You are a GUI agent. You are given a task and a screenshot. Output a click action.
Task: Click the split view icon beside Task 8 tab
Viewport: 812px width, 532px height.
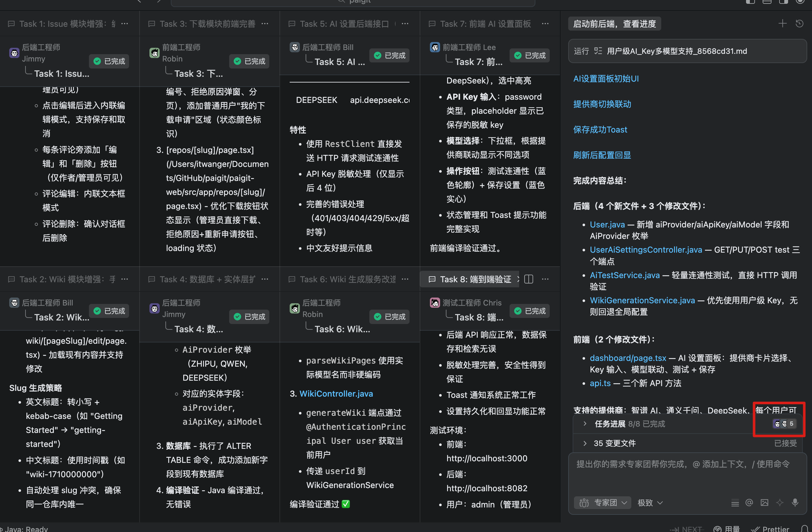528,279
